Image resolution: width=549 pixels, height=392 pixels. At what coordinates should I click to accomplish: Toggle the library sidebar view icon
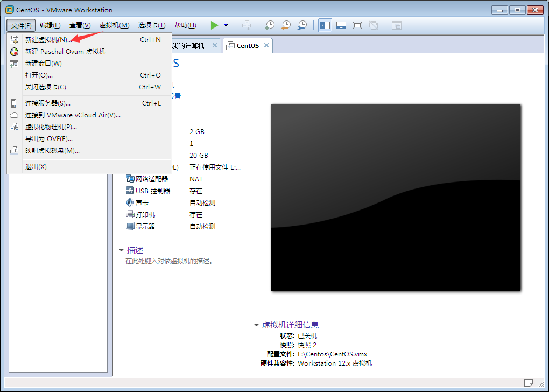tap(325, 25)
